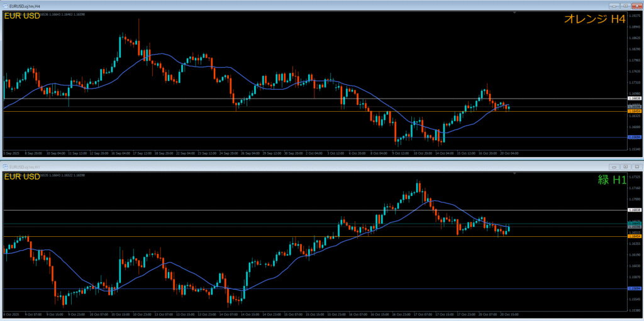Click the orange "オレンジ H4" chart label
The height and width of the screenshot is (321, 644).
[594, 19]
